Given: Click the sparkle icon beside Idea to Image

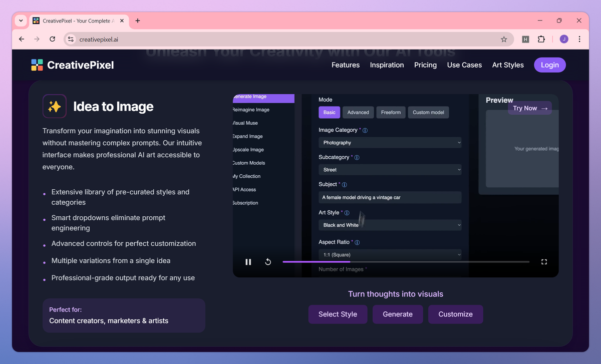Looking at the screenshot, I should (x=55, y=106).
